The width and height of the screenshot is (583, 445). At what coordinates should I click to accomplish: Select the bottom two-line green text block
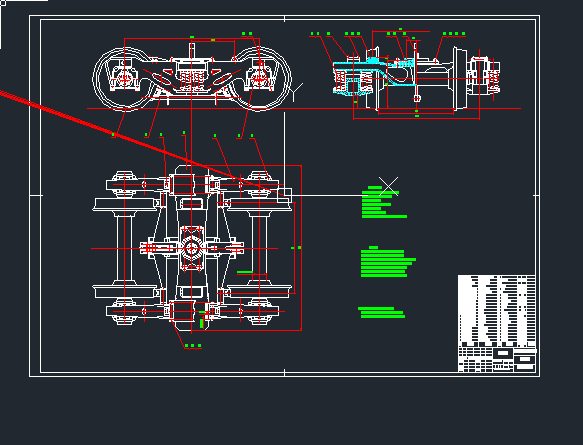(381, 312)
